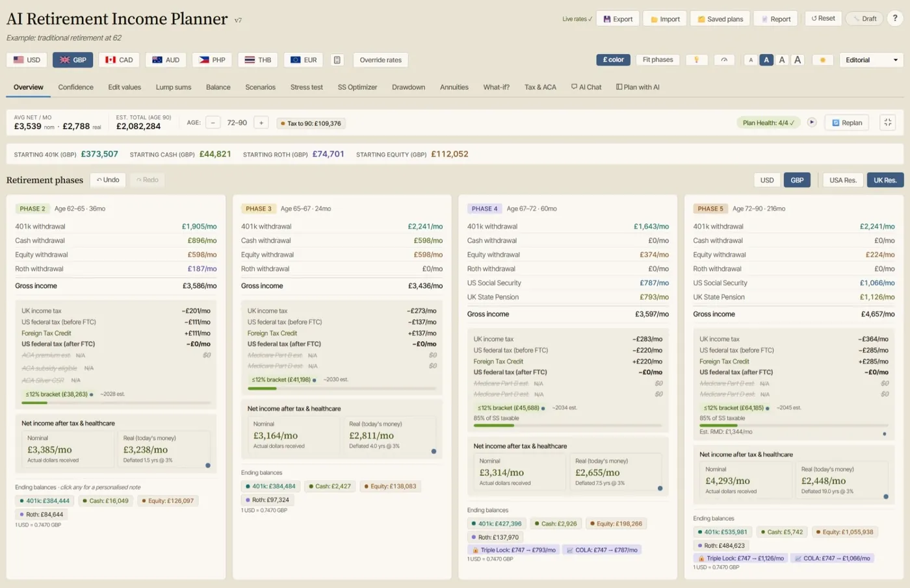The image size is (910, 588).
Task: Open the Plan with AI panel tab
Action: (x=638, y=87)
